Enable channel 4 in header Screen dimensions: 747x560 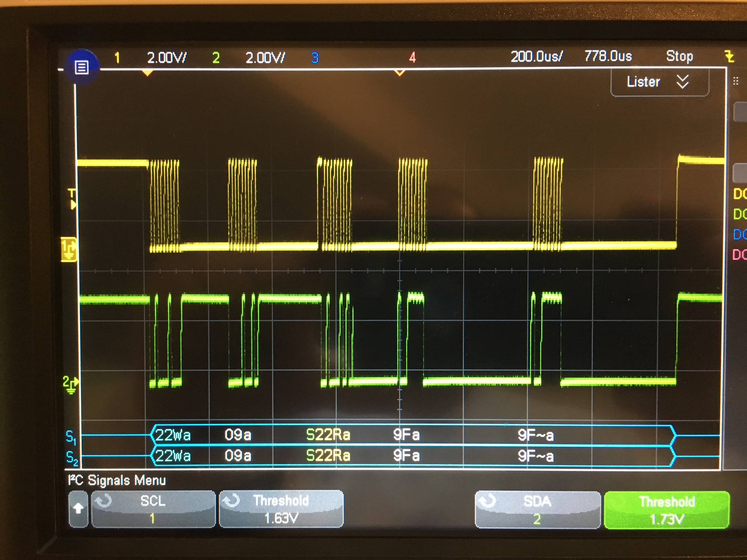click(412, 57)
